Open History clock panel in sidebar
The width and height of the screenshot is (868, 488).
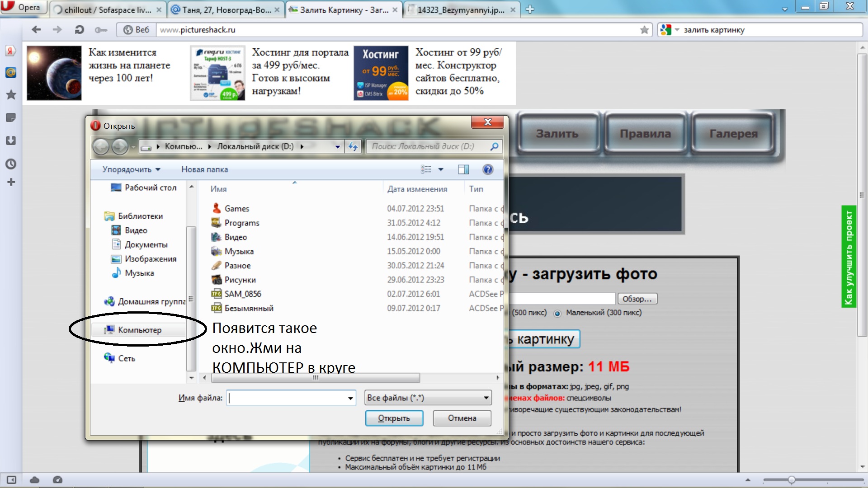(11, 164)
